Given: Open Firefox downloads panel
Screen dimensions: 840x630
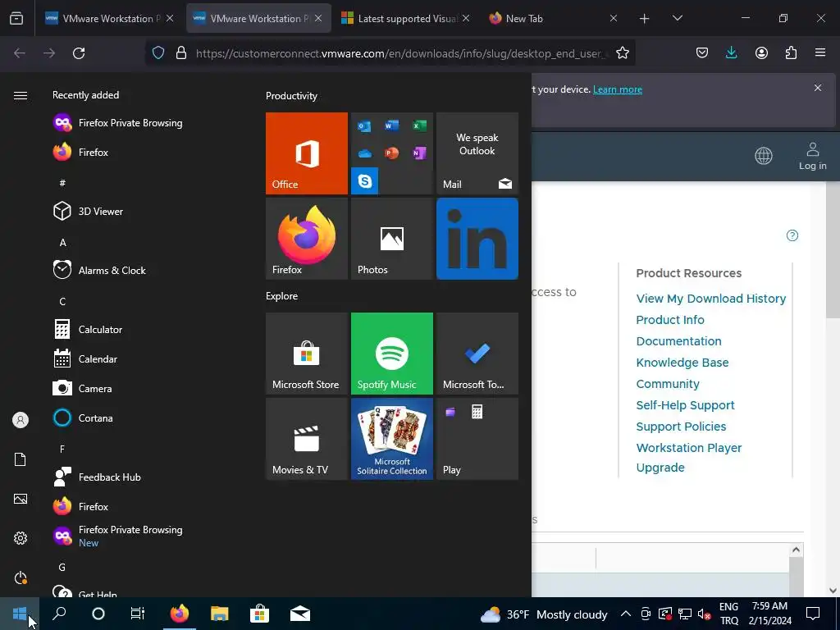Looking at the screenshot, I should coord(731,52).
